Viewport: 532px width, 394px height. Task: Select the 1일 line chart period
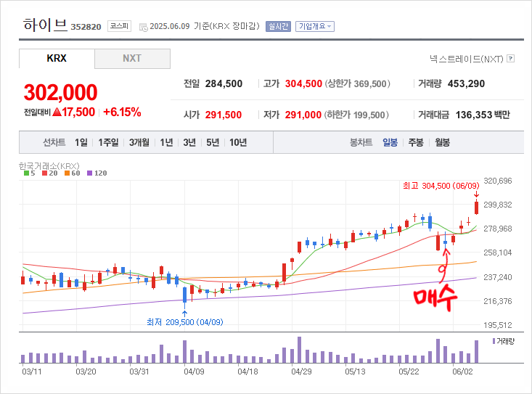[81, 142]
